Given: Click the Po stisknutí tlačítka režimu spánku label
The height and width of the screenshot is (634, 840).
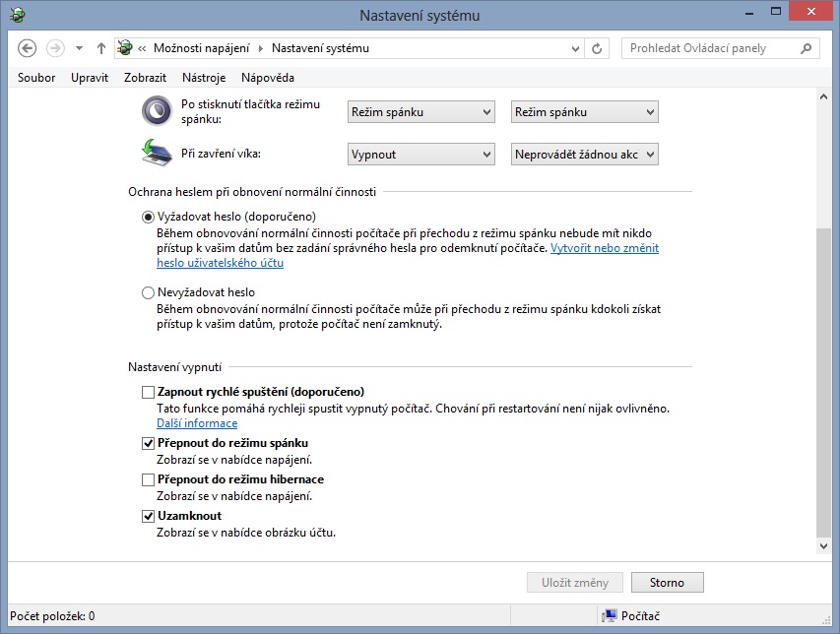Looking at the screenshot, I should pos(250,111).
